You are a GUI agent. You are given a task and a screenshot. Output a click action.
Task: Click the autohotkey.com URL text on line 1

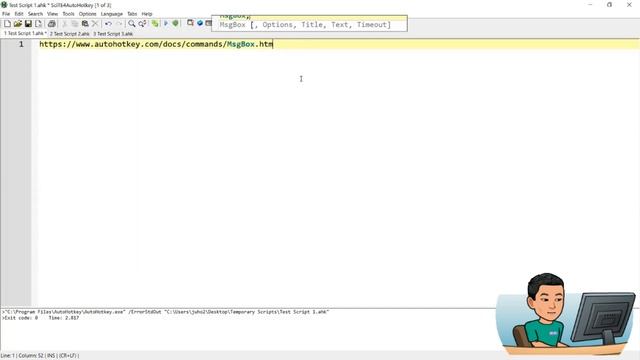(x=156, y=44)
